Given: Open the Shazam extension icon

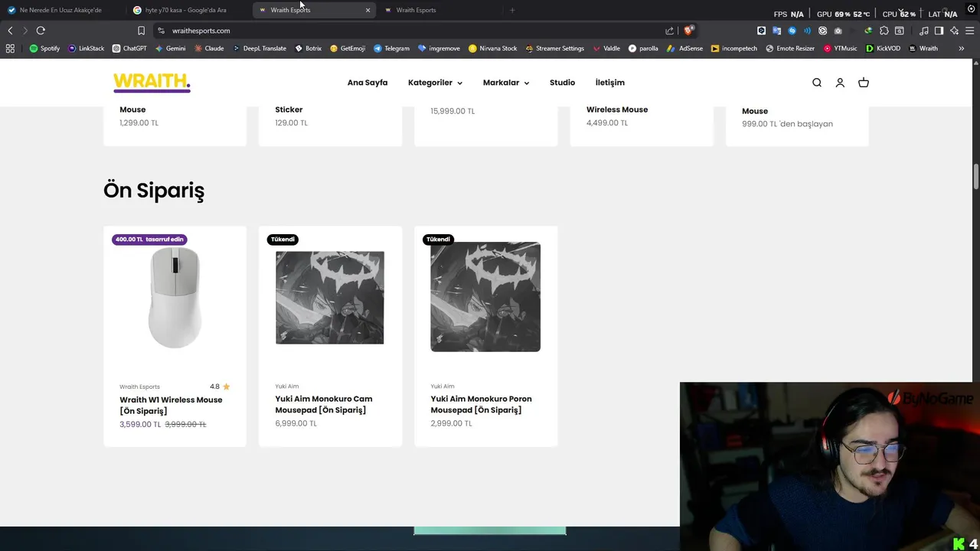Looking at the screenshot, I should point(792,31).
